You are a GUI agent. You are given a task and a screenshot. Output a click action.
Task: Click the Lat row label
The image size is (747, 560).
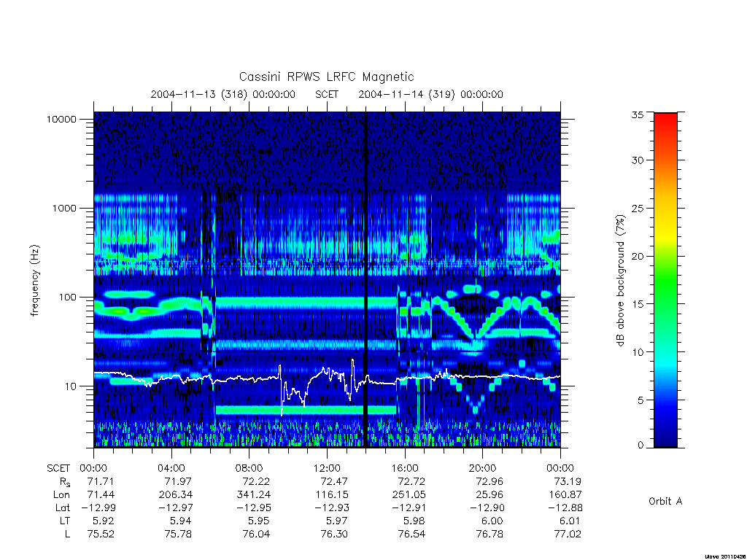[x=63, y=508]
